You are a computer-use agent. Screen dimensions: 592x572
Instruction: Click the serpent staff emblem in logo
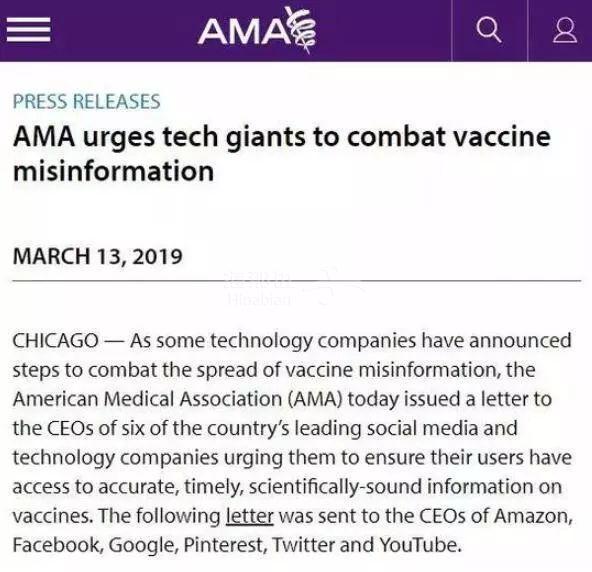tap(303, 30)
